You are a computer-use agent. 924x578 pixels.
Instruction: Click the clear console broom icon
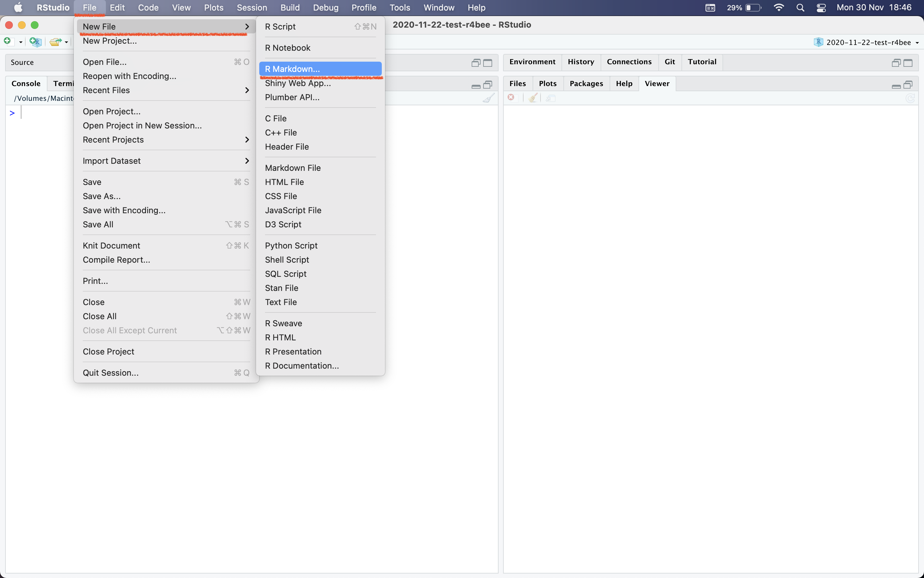click(x=488, y=98)
